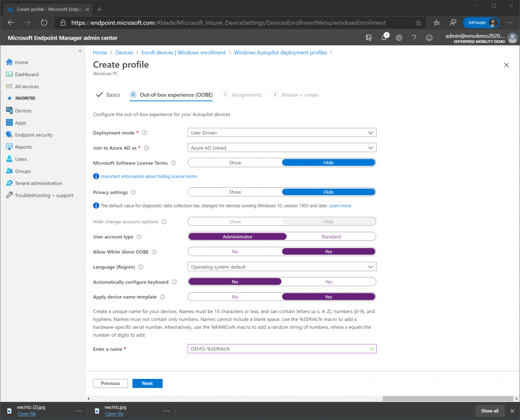
Task: Open a new browser tab
Action: pos(100,9)
